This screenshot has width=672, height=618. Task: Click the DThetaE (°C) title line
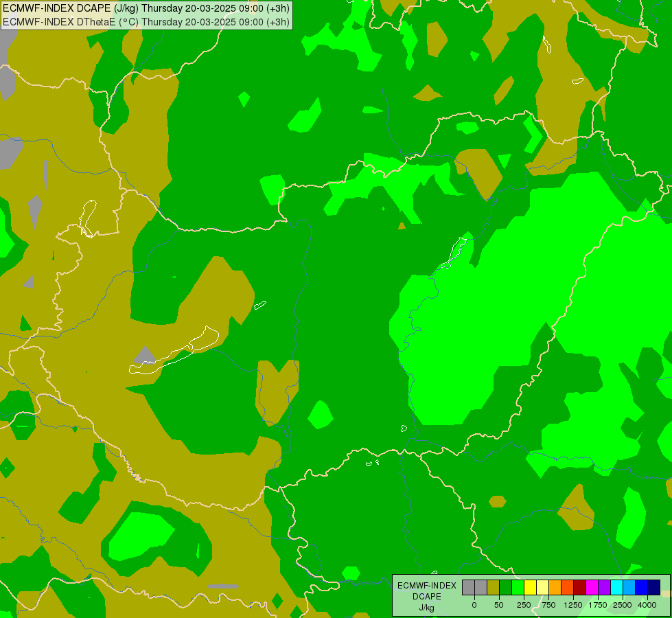[146, 21]
